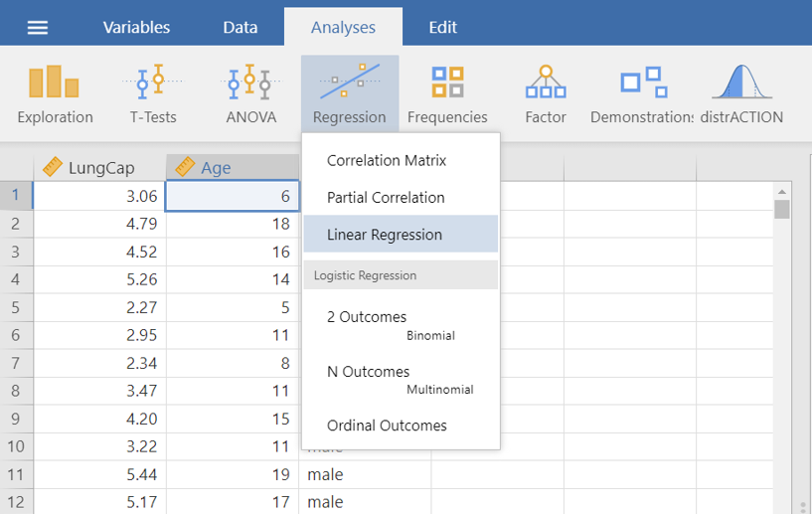The width and height of the screenshot is (812, 514).
Task: Open the Factor analysis menu
Action: click(546, 94)
